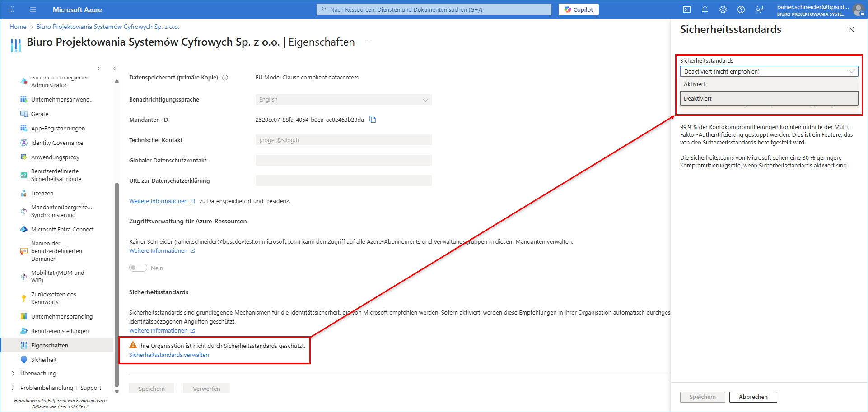Choose Deaktiviert option in dropdown
868x412 pixels.
tap(769, 98)
